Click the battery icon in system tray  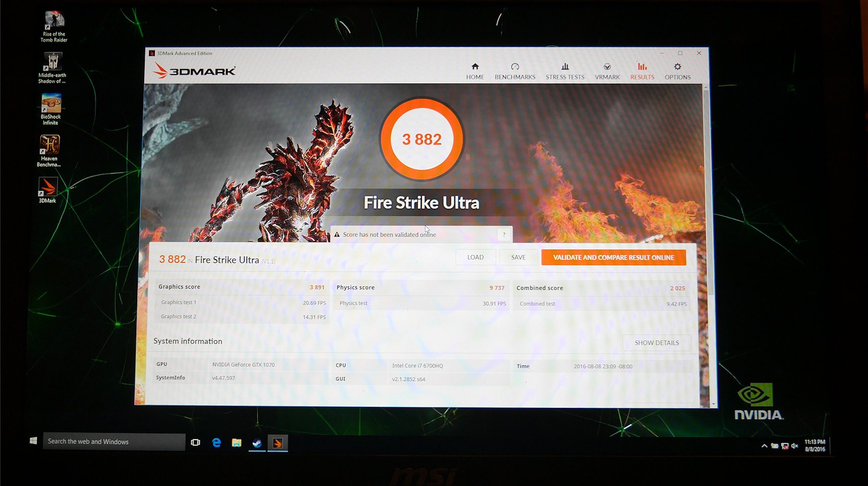point(775,446)
